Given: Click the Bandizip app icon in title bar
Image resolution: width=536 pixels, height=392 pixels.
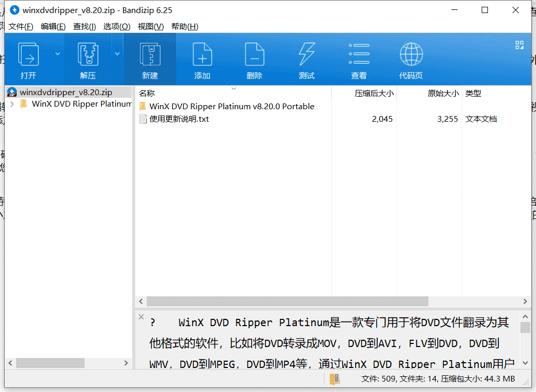Looking at the screenshot, I should 14,10.
